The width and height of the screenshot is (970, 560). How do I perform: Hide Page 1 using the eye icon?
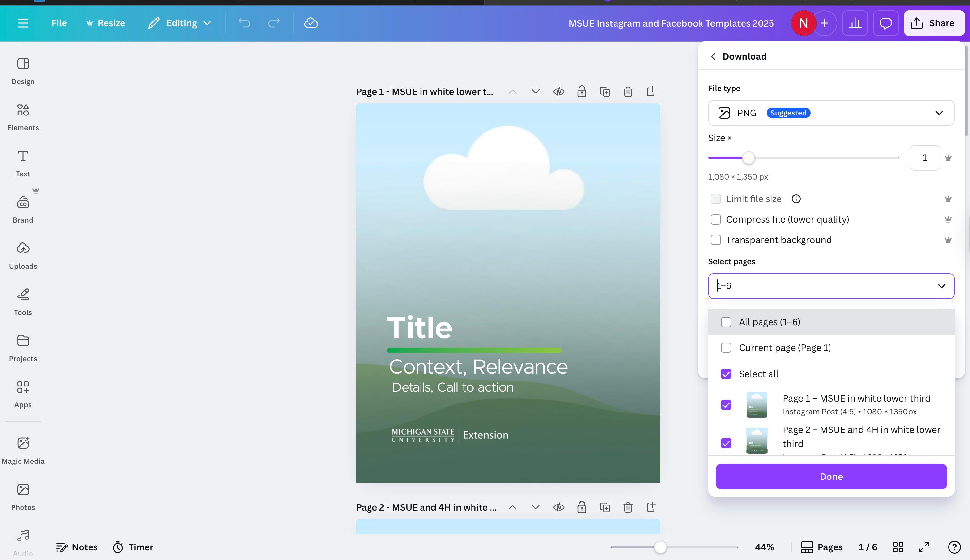point(558,91)
